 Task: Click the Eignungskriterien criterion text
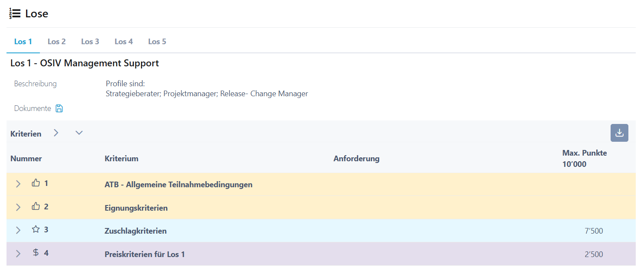click(x=136, y=208)
